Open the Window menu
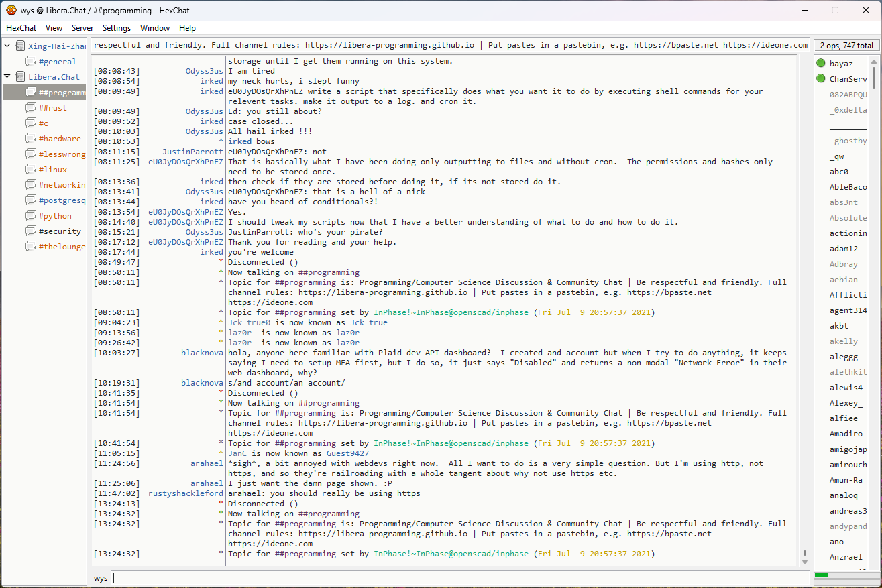882x588 pixels. pyautogui.click(x=154, y=28)
